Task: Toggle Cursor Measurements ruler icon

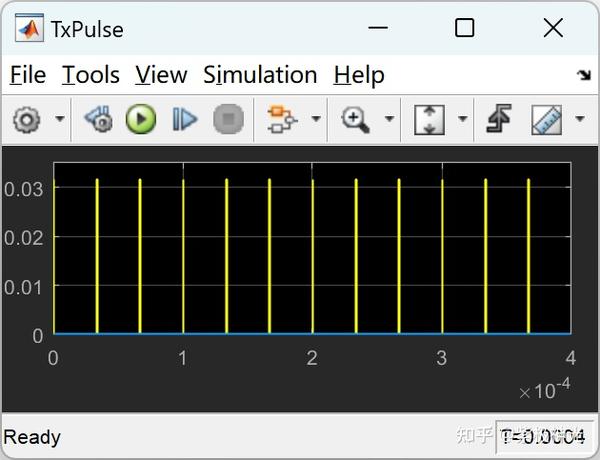Action: (547, 120)
